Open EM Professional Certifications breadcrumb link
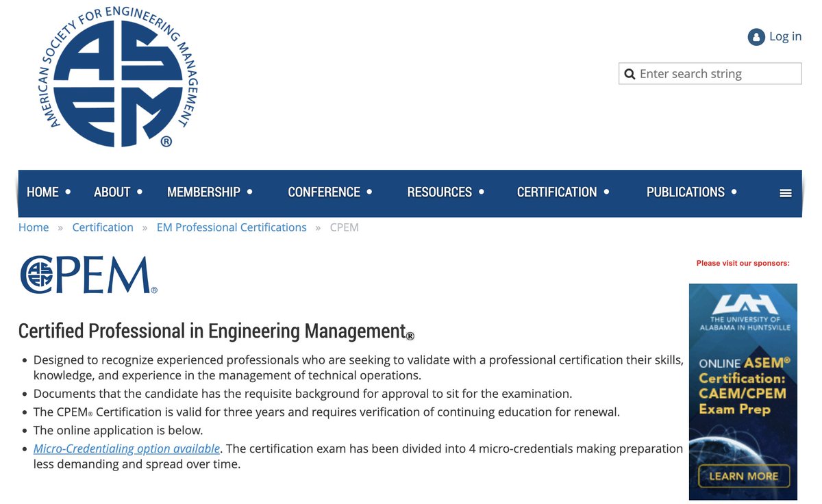Viewport: 822px width, 504px height. click(x=232, y=227)
